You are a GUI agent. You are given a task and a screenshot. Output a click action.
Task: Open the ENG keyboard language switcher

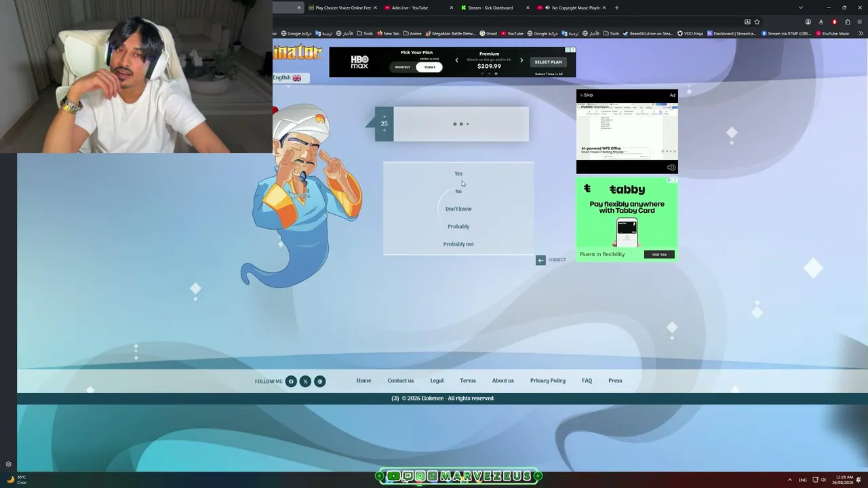point(803,480)
